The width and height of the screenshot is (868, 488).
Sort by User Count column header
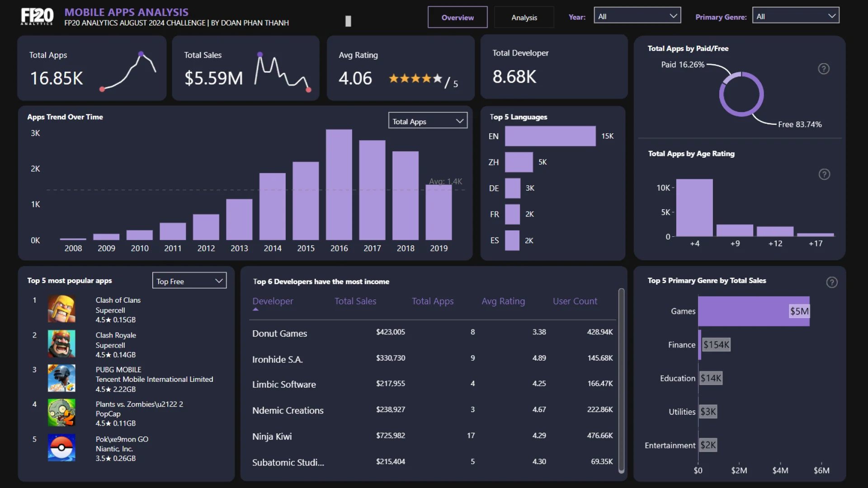point(575,301)
